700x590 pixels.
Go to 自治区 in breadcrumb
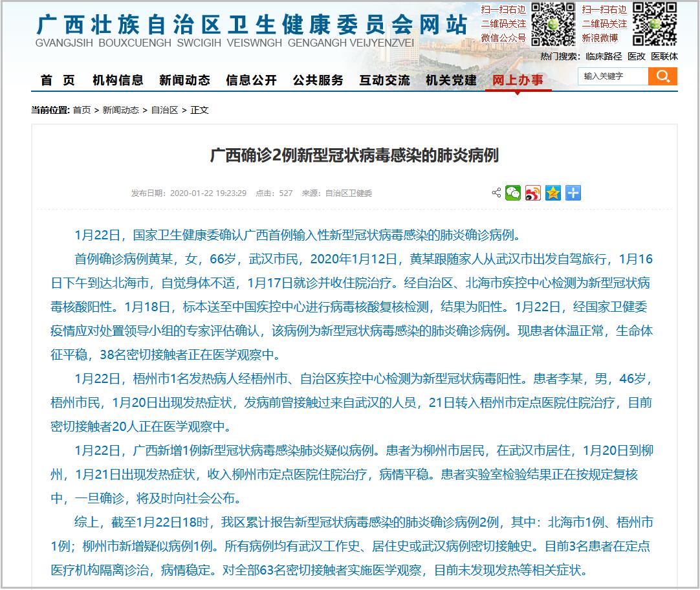tap(164, 110)
